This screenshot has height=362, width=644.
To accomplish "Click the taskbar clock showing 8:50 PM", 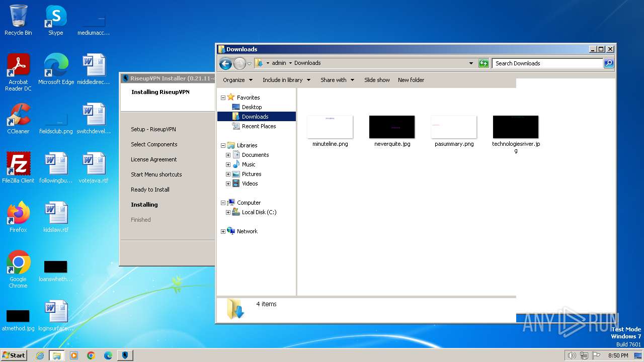I will (618, 355).
